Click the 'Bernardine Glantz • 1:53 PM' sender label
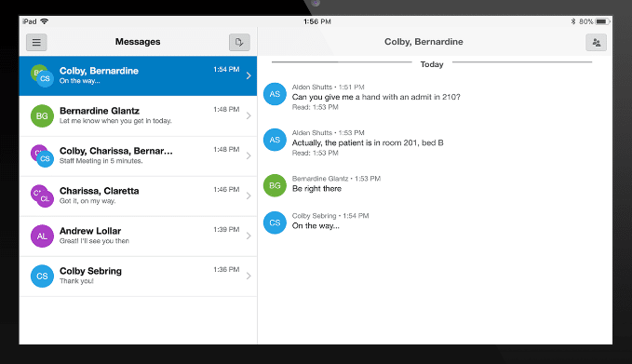 click(x=336, y=179)
